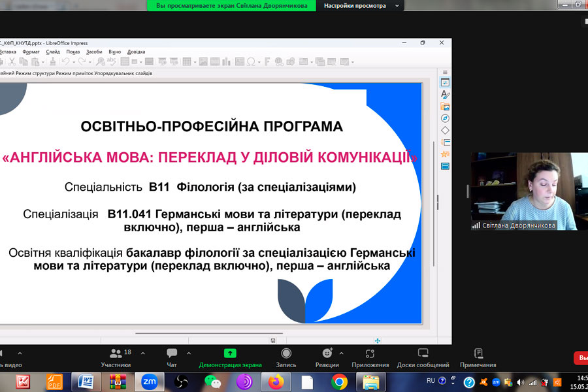This screenshot has width=588, height=392.
Task: Open the Gallery panel in the sidebar
Action: click(445, 106)
